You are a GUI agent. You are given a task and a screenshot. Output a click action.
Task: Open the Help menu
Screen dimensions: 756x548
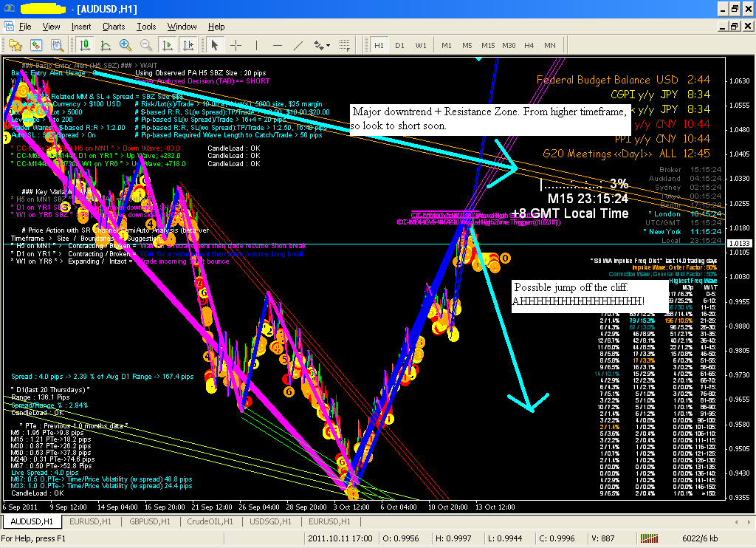coord(216,27)
